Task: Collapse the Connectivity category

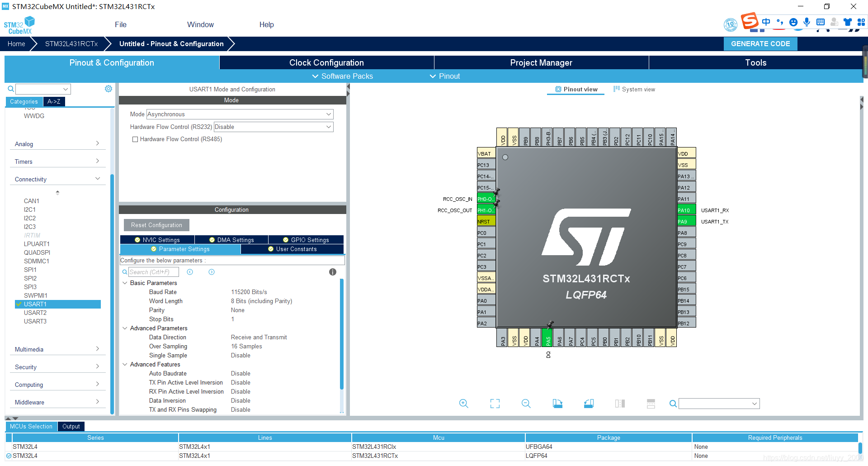Action: (57, 179)
